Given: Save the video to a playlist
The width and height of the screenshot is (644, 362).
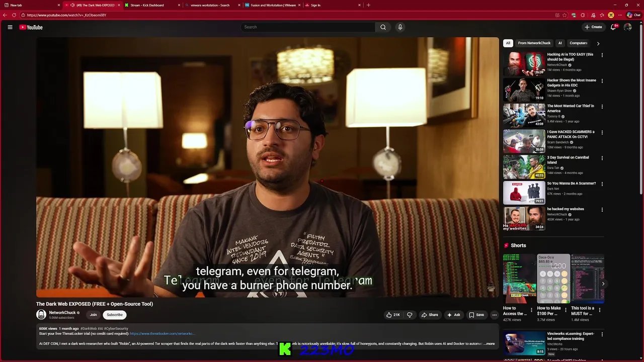Looking at the screenshot, I should point(476,315).
